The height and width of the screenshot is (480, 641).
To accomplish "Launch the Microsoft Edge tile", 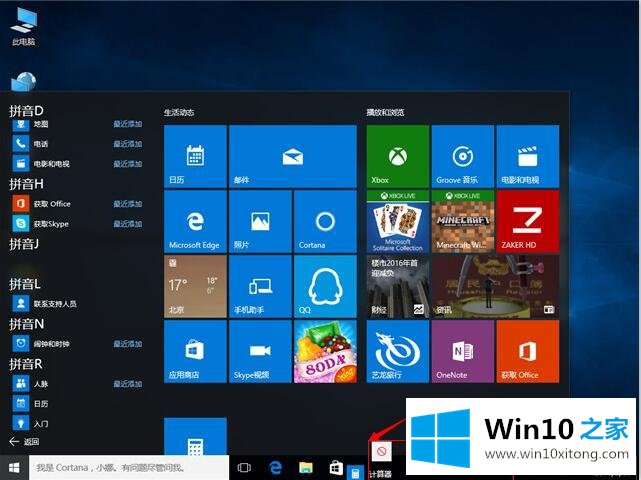I will pyautogui.click(x=195, y=221).
